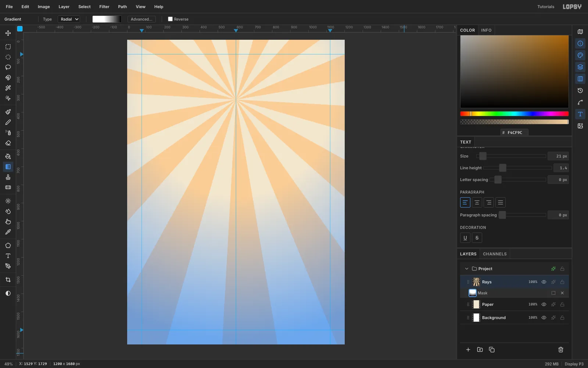Select the Pencil tool
588x368 pixels.
(8, 122)
